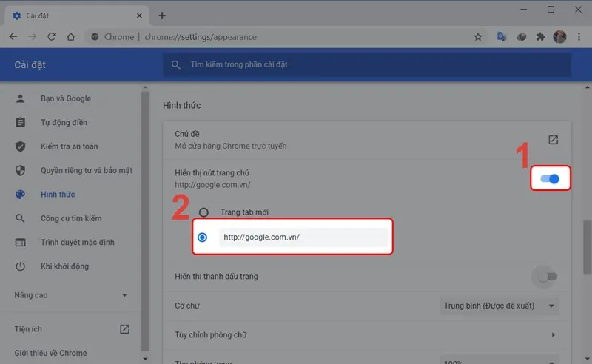Open Chrome three-dot menu
The image size is (592, 364).
[579, 36]
